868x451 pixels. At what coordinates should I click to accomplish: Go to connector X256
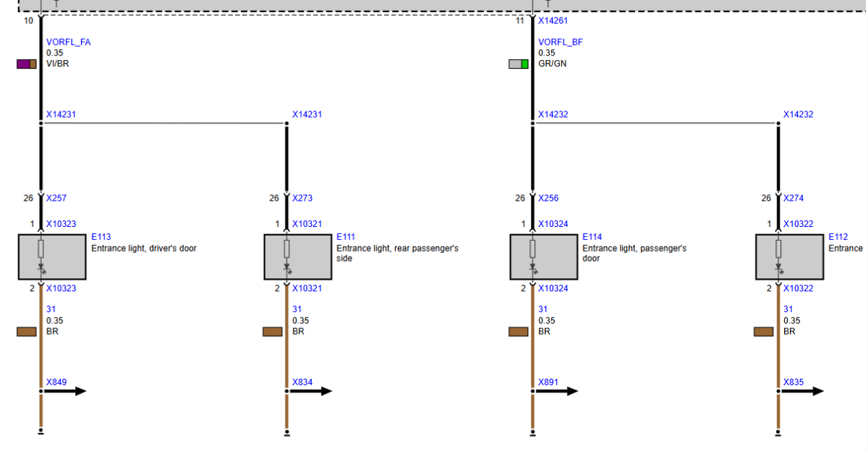548,198
